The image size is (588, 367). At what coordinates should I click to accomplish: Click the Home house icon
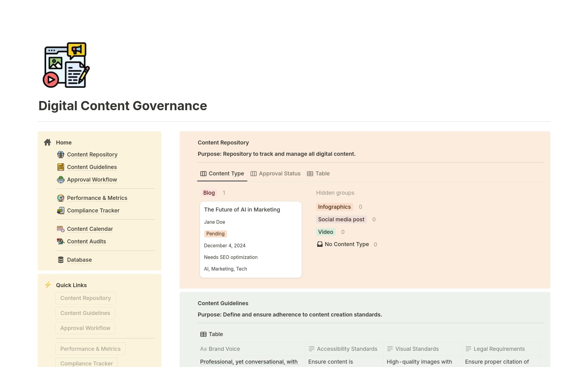[x=47, y=142]
